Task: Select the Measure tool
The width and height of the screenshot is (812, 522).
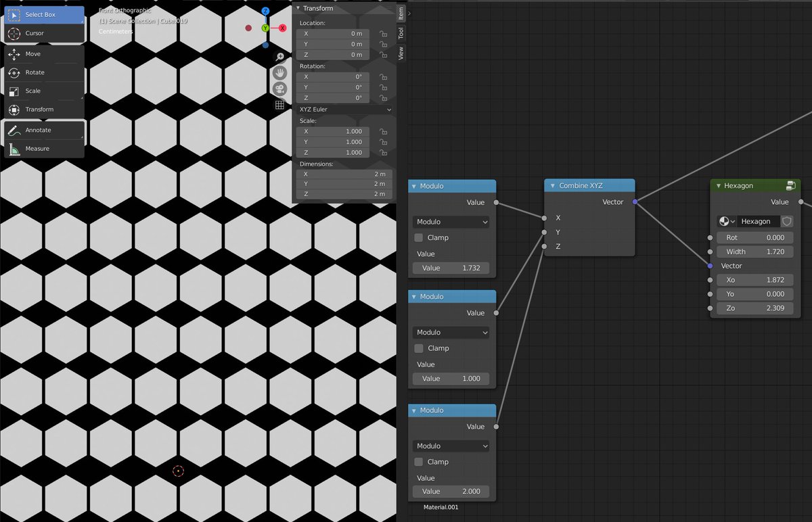Action: click(45, 148)
